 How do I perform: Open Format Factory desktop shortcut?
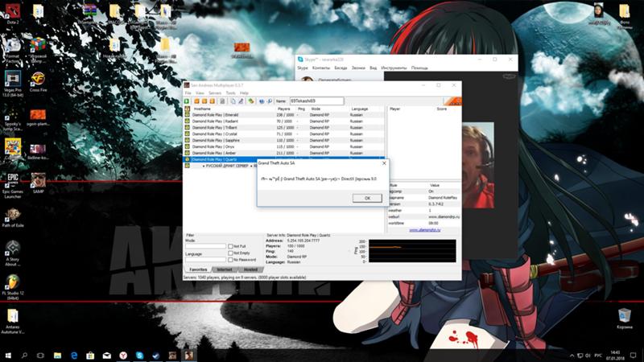point(13,50)
